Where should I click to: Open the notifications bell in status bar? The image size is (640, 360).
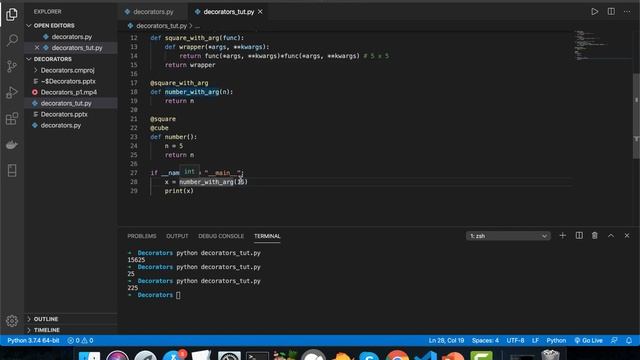[x=629, y=340]
